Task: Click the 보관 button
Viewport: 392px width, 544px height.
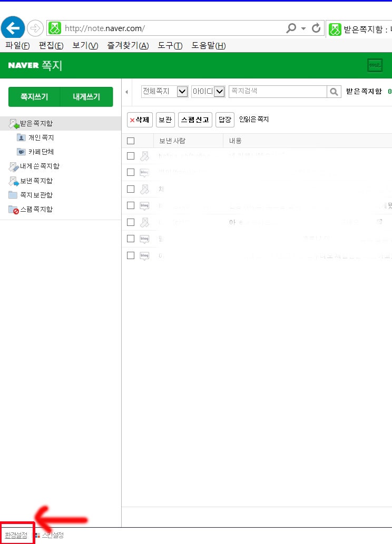Action: (x=165, y=120)
